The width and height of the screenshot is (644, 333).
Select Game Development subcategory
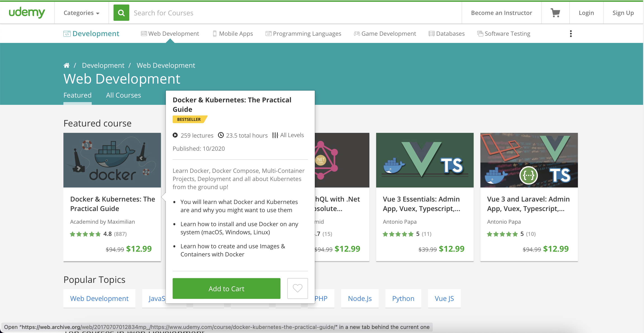pyautogui.click(x=385, y=34)
